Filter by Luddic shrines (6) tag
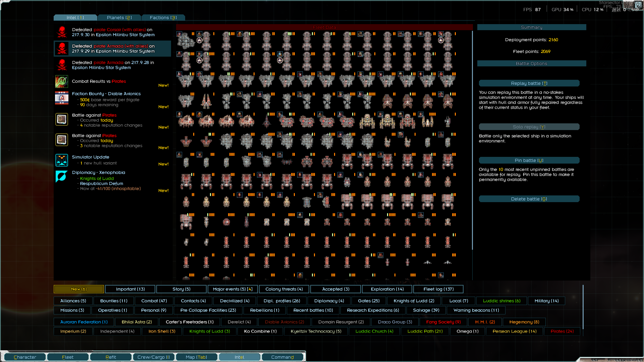Screen dimensions: 644x362 pos(501,301)
